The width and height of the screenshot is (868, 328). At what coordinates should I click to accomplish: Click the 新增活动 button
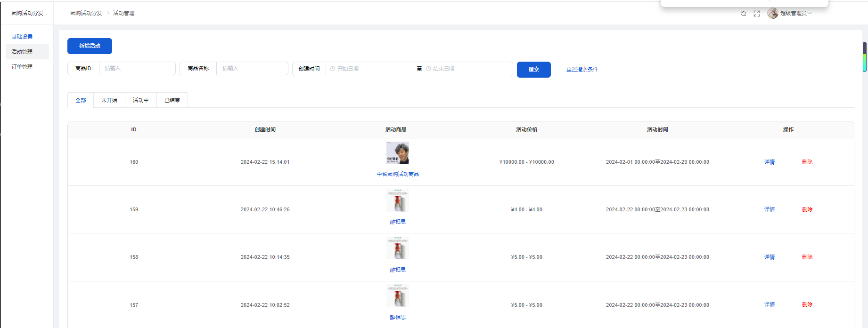point(90,46)
